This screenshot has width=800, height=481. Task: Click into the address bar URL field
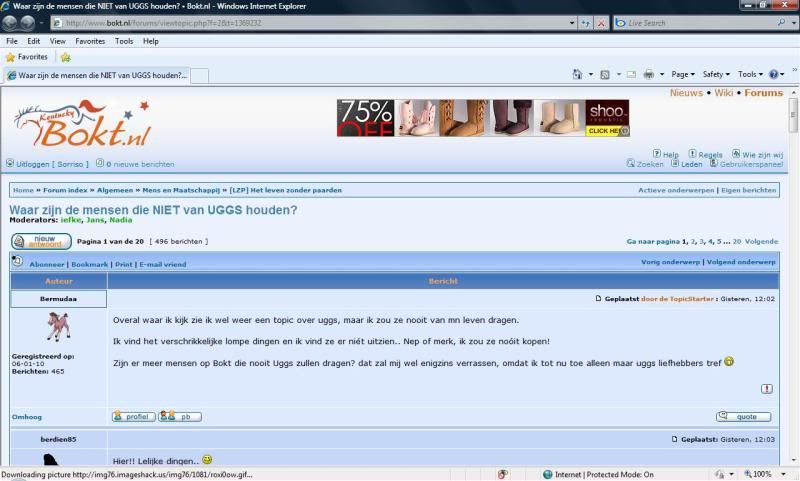313,23
